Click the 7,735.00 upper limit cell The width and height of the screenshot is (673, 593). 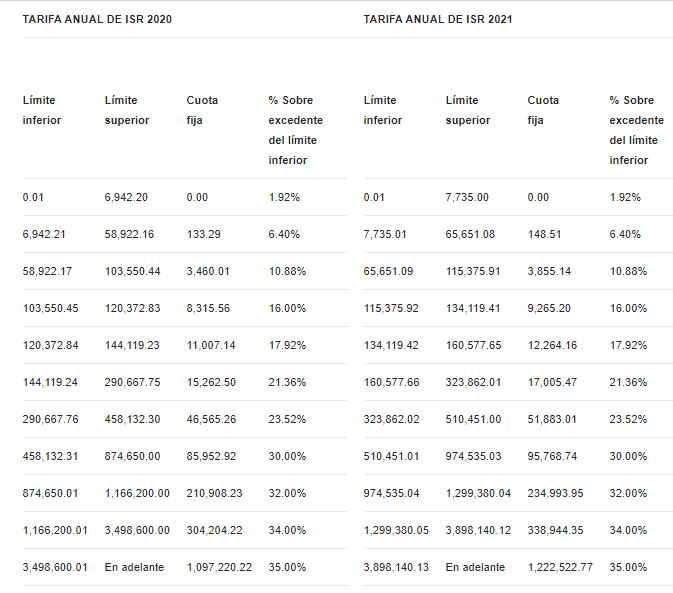tap(467, 197)
